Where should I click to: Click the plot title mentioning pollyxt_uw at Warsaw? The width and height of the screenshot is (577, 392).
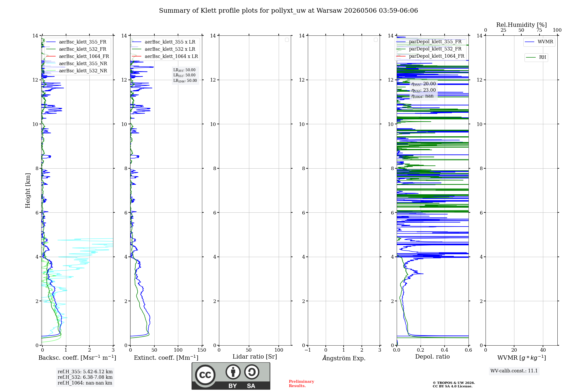point(288,11)
